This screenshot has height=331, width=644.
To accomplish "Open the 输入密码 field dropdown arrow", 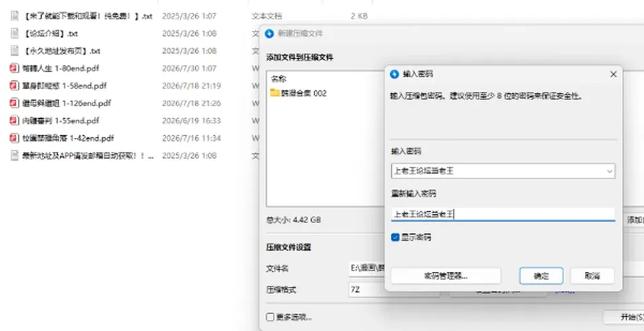I will click(x=610, y=171).
